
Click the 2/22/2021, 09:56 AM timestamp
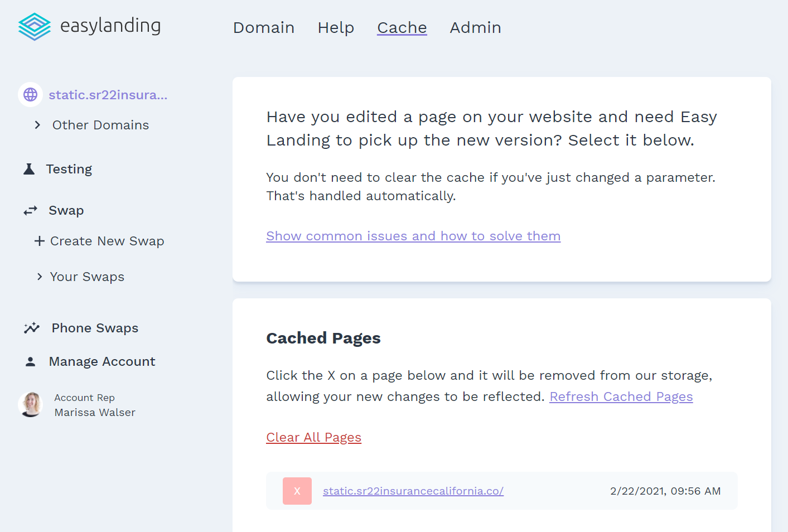665,491
